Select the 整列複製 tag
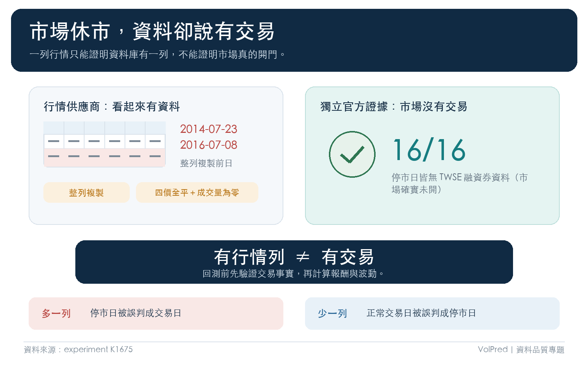The width and height of the screenshot is (588, 368). pyautogui.click(x=86, y=192)
